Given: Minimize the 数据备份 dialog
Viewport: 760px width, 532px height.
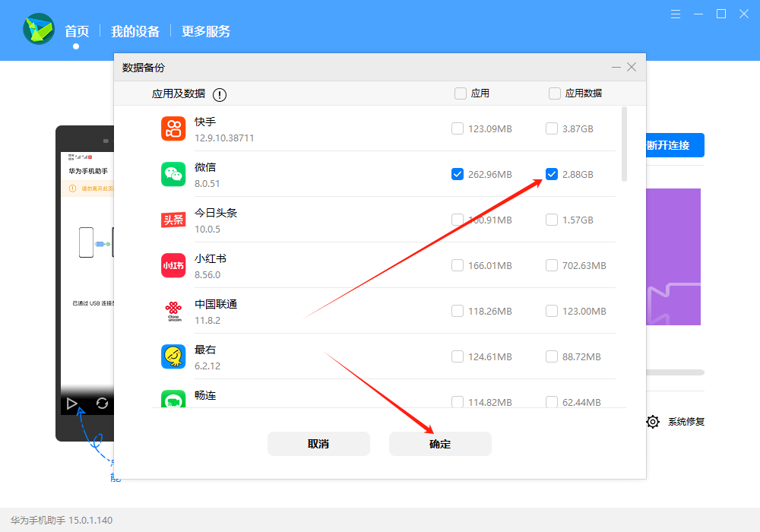Looking at the screenshot, I should pos(616,67).
